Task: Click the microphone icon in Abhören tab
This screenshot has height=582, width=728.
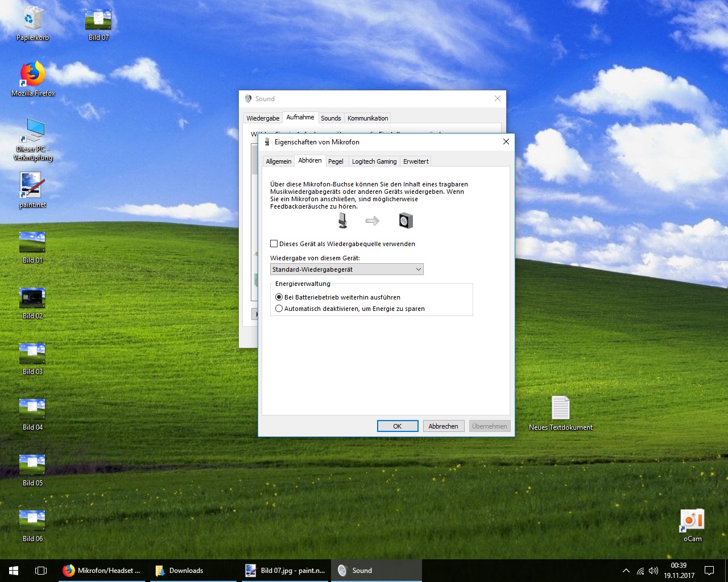Action: [x=342, y=221]
